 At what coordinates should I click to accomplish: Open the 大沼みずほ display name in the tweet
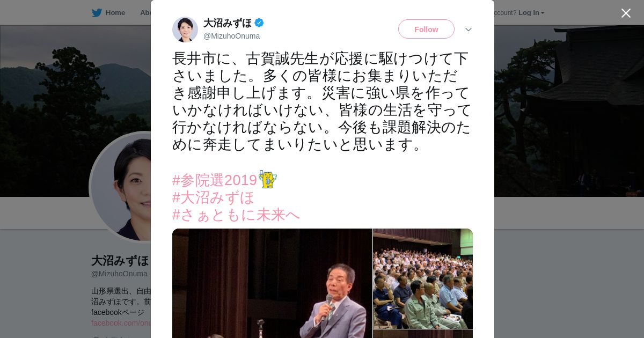[x=228, y=23]
